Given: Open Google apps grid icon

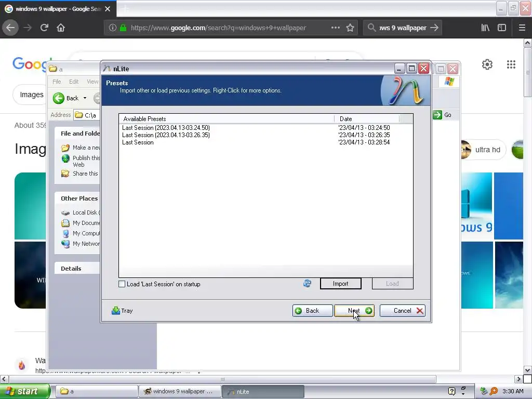Looking at the screenshot, I should pos(511,64).
